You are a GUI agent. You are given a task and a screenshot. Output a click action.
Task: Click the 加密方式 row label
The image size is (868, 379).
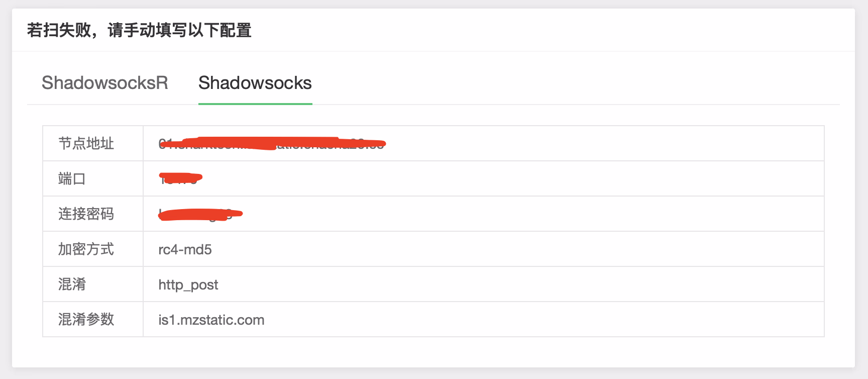[86, 249]
